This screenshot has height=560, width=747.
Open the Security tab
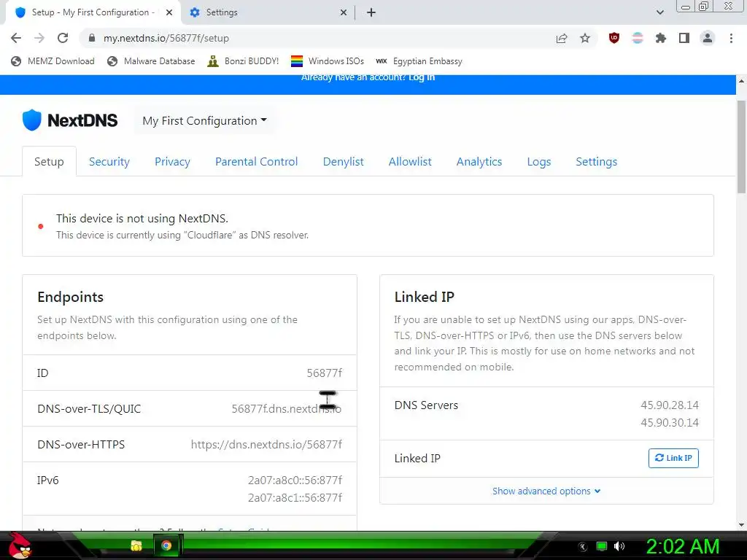[109, 161]
